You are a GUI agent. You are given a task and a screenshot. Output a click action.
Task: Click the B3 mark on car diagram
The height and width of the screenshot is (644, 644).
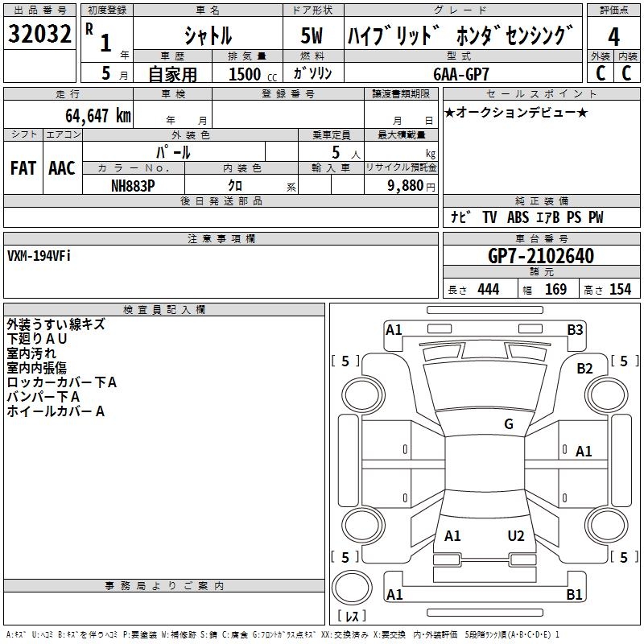[x=575, y=329]
